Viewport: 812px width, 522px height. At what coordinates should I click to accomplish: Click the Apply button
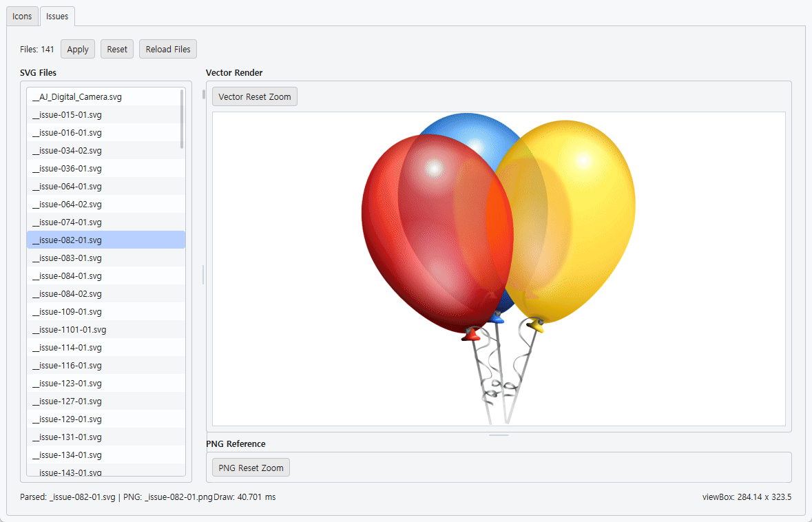pos(78,49)
